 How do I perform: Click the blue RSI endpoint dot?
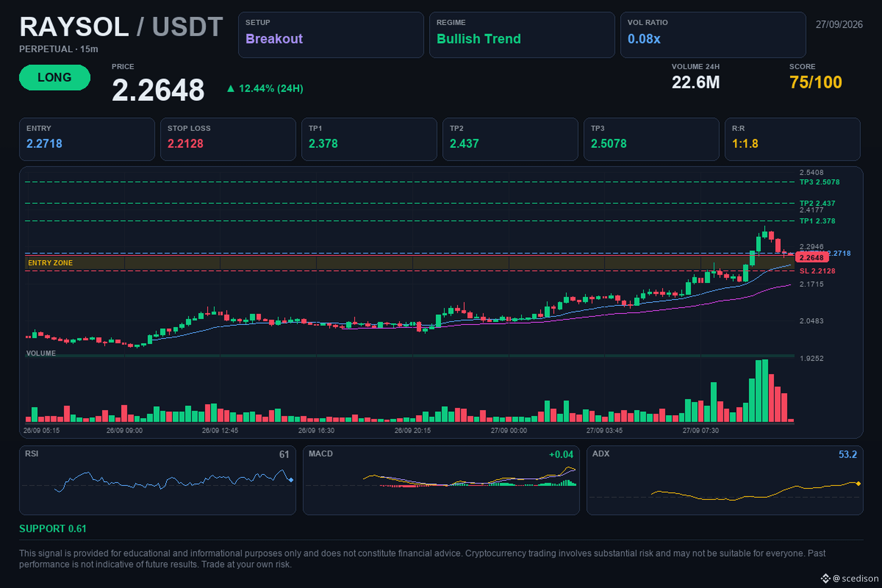[291, 480]
